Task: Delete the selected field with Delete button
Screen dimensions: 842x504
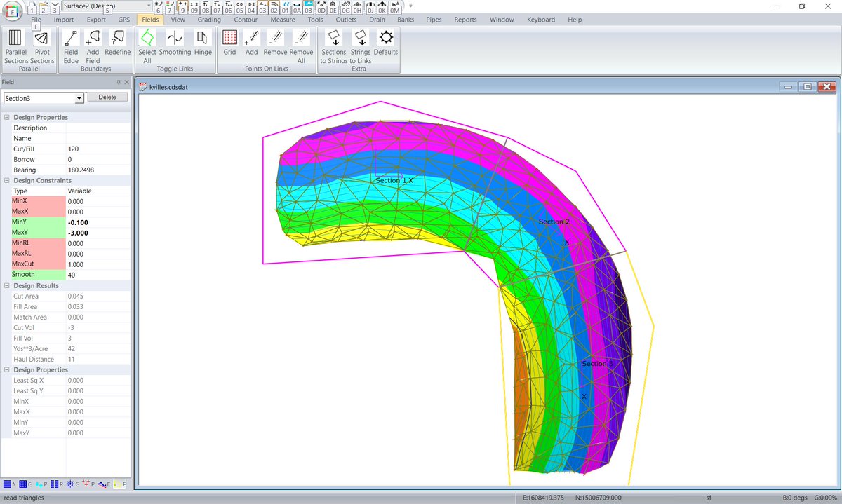Action: pos(107,97)
